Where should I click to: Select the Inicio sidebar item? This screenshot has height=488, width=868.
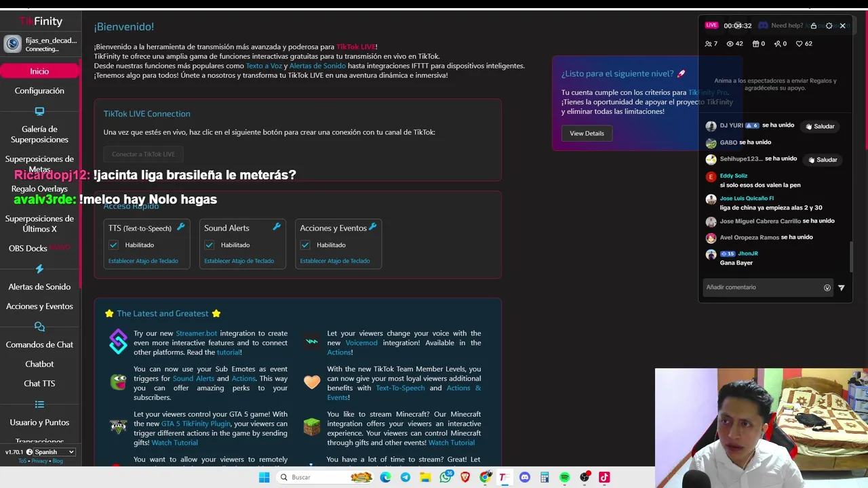(x=39, y=71)
